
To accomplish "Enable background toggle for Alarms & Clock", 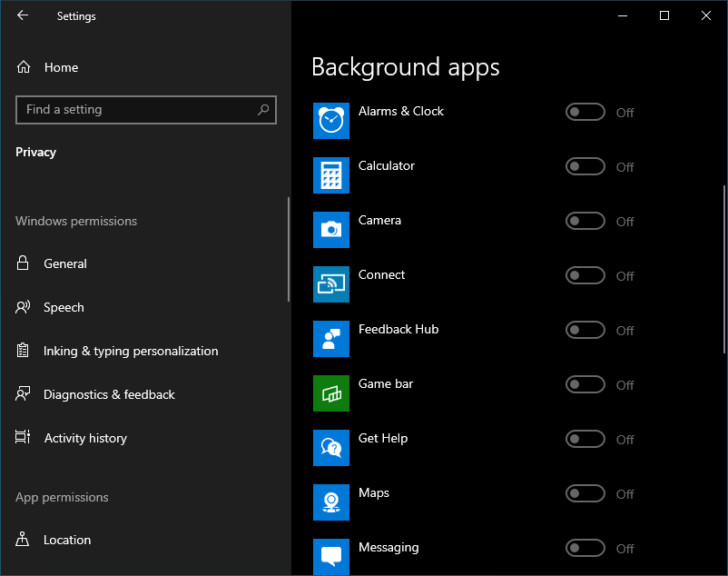I will pyautogui.click(x=585, y=112).
